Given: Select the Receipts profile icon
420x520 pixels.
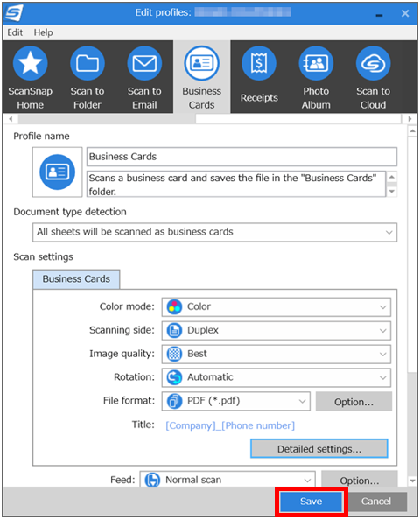Looking at the screenshot, I should point(259,63).
